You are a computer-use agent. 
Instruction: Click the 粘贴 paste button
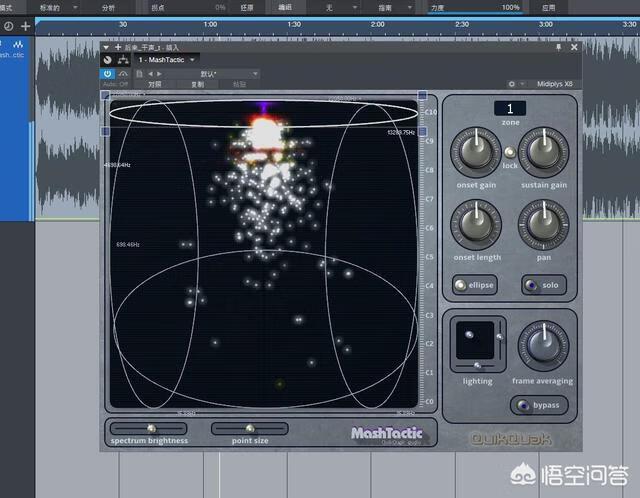point(239,84)
